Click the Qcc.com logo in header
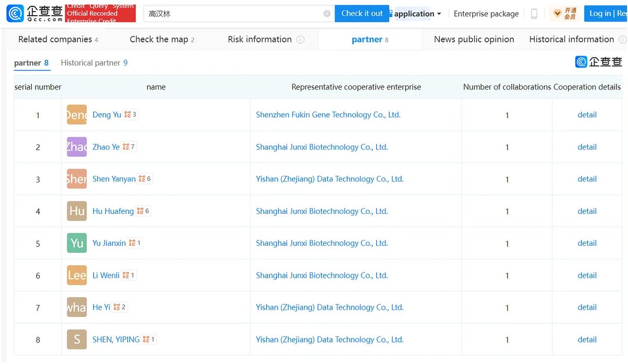Image resolution: width=628 pixels, height=364 pixels. click(35, 14)
